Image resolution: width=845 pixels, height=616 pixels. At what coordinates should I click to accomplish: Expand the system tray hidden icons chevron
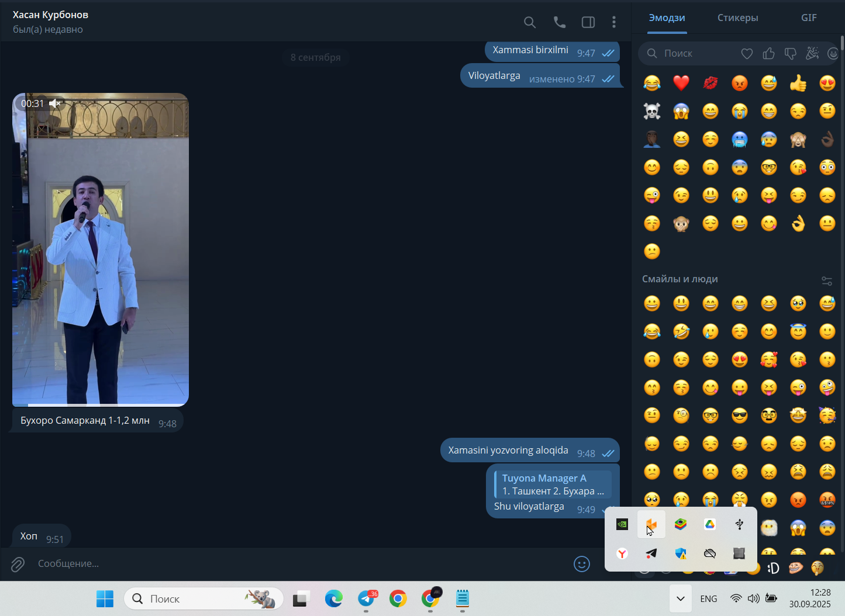tap(680, 598)
